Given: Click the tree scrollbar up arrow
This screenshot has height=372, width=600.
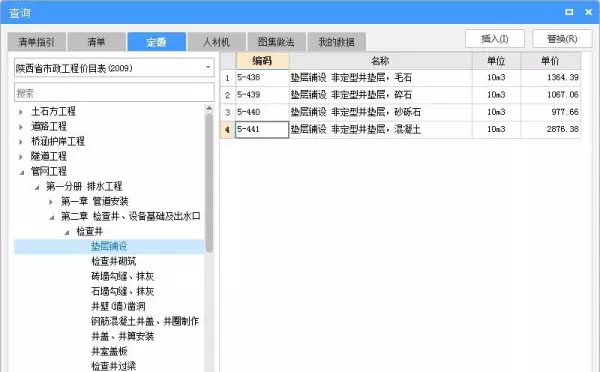Looking at the screenshot, I should tap(209, 109).
